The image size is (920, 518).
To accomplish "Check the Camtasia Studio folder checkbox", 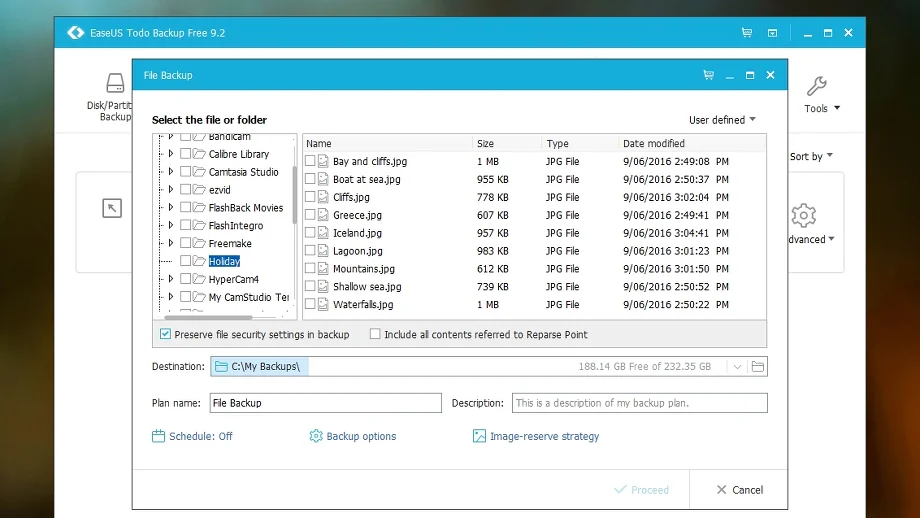I will (x=185, y=171).
